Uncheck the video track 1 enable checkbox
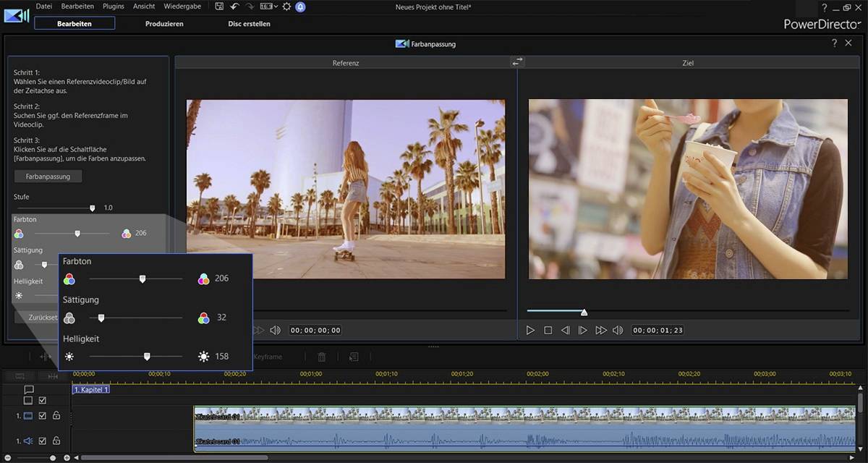 (42, 416)
